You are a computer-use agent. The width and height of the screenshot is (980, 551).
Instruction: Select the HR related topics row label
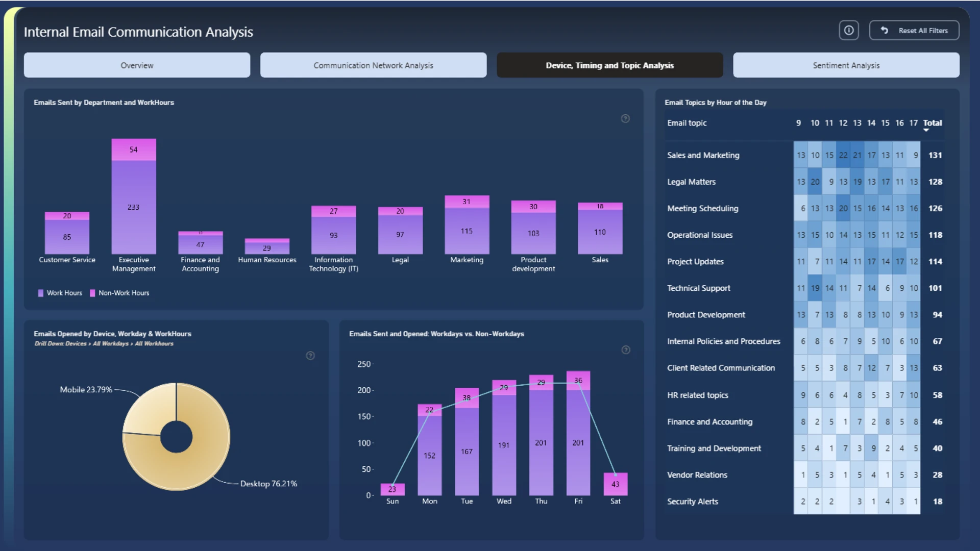(x=697, y=395)
